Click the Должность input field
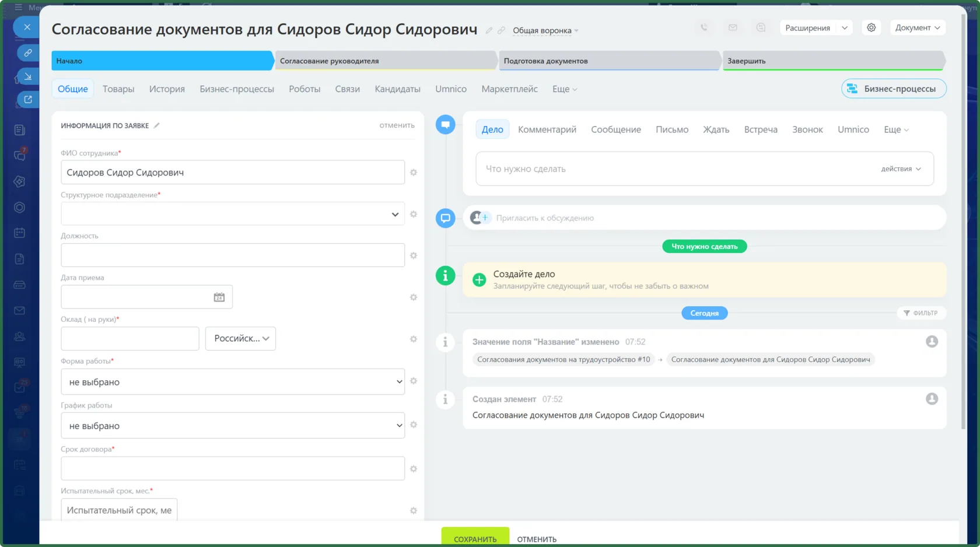The height and width of the screenshot is (547, 980). pos(233,255)
